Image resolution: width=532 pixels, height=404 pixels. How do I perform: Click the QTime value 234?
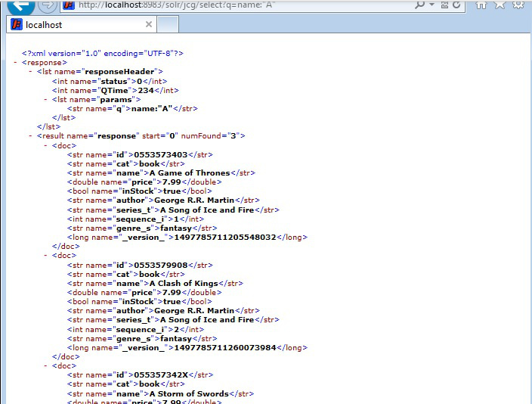146,90
